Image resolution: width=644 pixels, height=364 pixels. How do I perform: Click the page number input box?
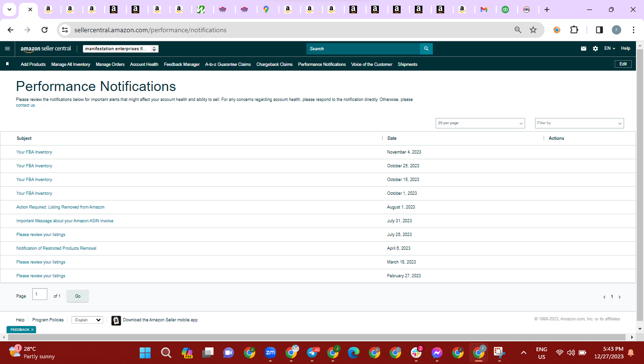point(40,294)
